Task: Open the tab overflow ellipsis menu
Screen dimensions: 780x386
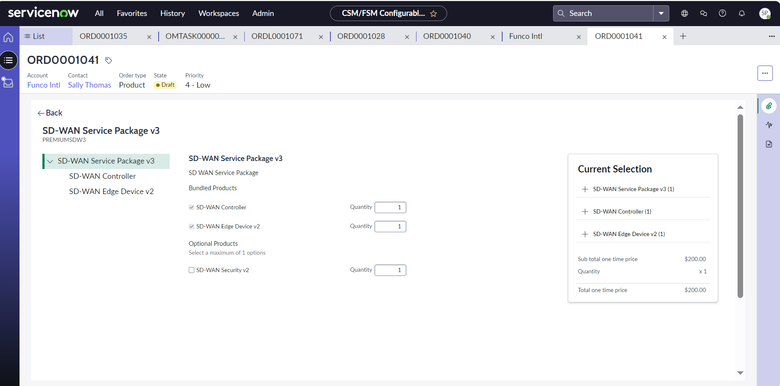Action: [772, 36]
